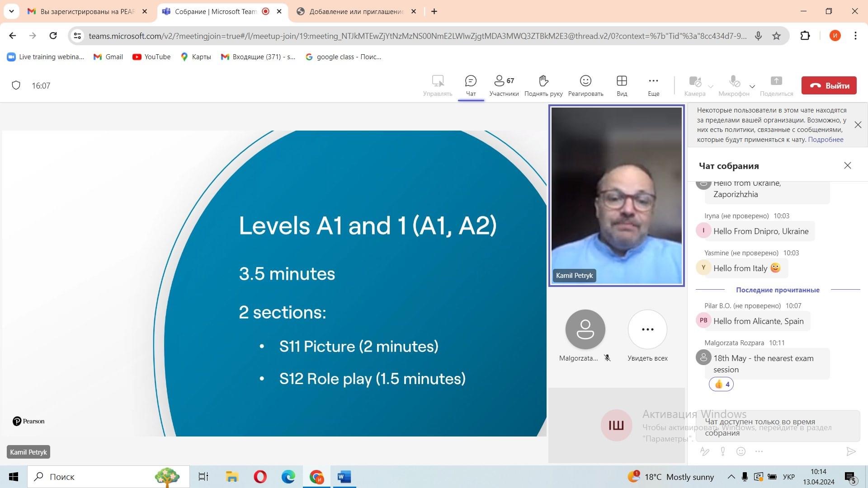Image resolution: width=868 pixels, height=488 pixels.
Task: Click the microphone permission icon in address bar
Action: point(758,36)
